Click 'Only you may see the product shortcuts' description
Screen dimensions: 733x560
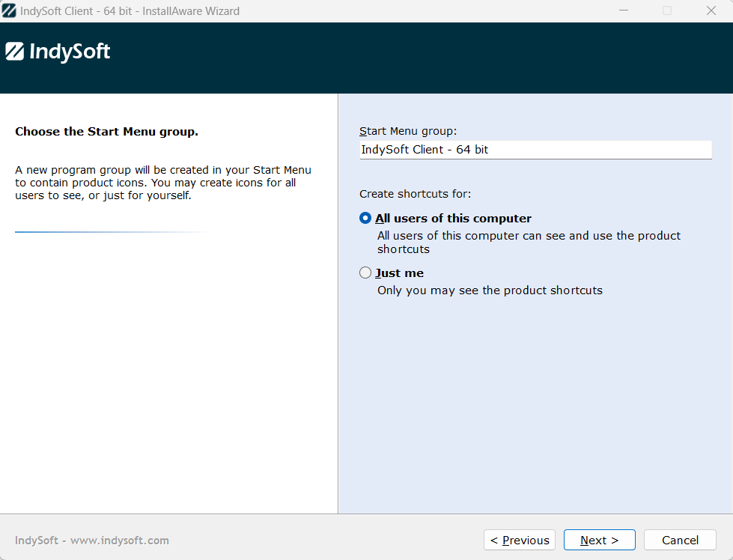(490, 290)
